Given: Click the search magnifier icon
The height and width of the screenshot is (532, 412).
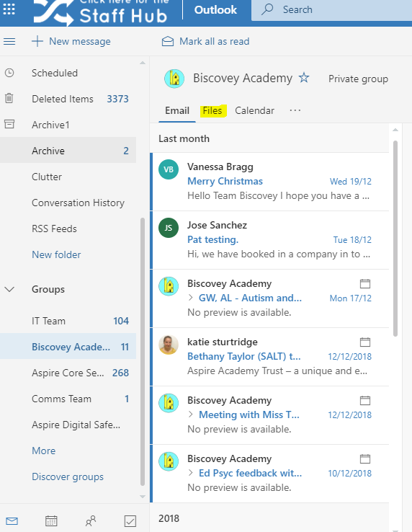Looking at the screenshot, I should (267, 9).
